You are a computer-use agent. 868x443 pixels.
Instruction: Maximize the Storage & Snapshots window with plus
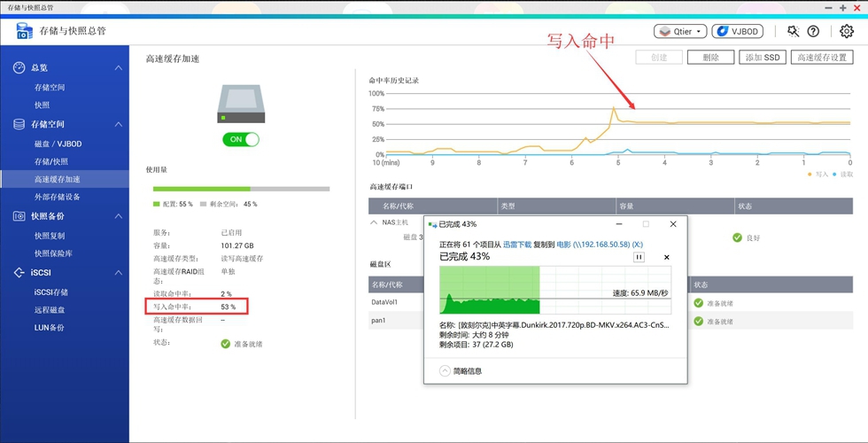[843, 8]
